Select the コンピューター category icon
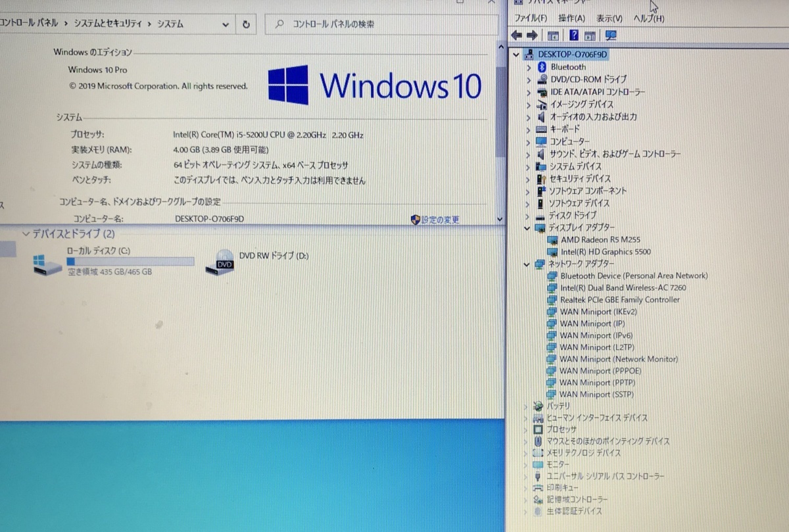Image resolution: width=789 pixels, height=532 pixels. pos(542,141)
